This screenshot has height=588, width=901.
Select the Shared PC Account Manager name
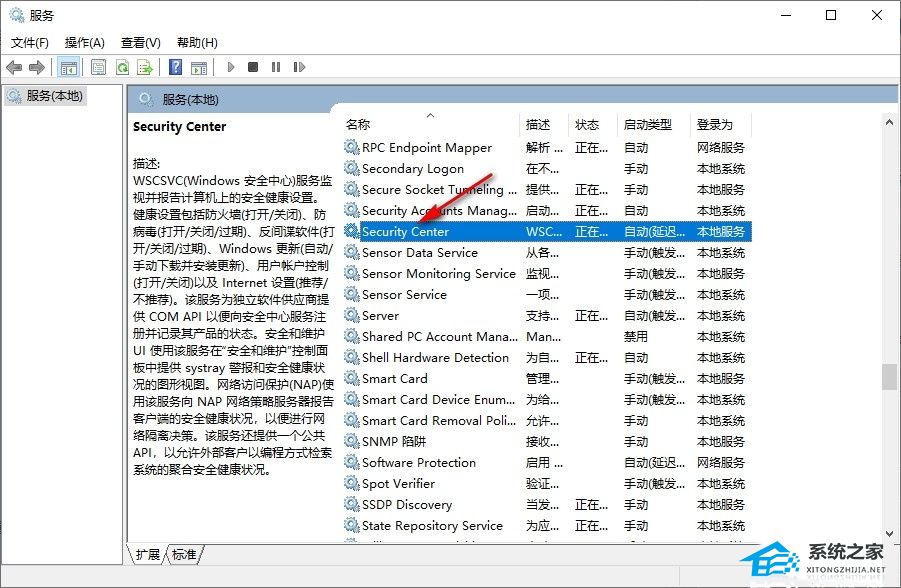pos(440,336)
